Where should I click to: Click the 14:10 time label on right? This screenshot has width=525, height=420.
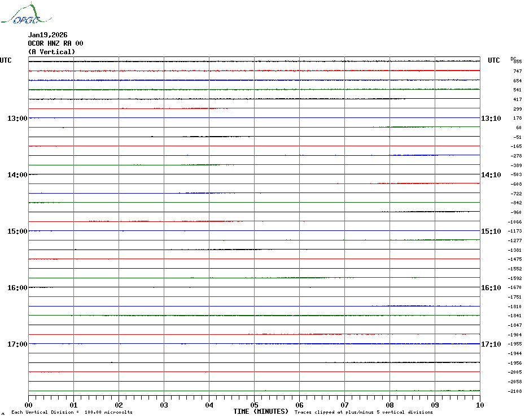click(x=491, y=174)
